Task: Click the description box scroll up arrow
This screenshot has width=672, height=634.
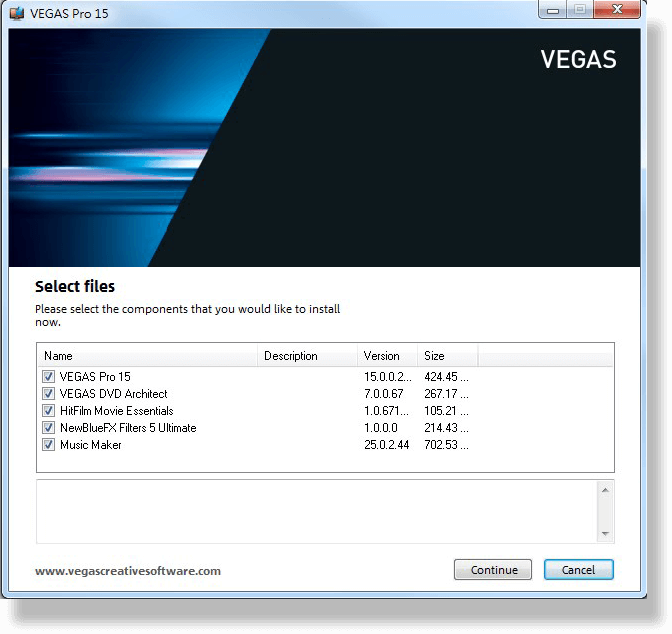Action: click(x=605, y=490)
